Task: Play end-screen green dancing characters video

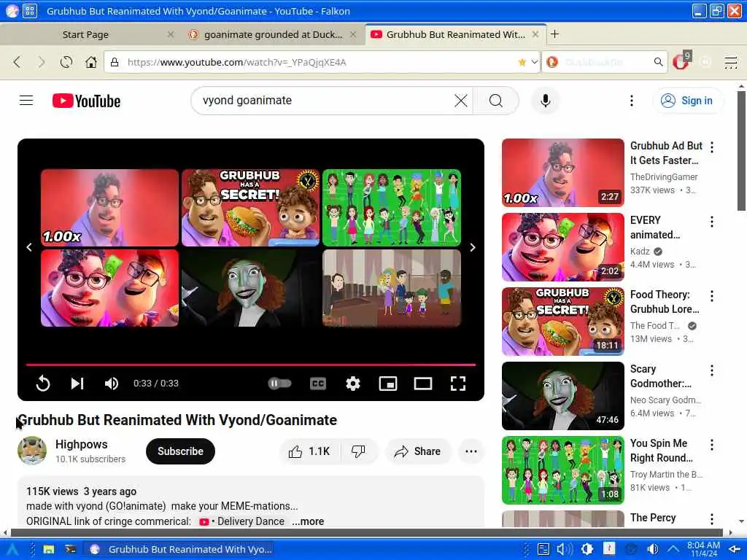Action: [x=392, y=208]
